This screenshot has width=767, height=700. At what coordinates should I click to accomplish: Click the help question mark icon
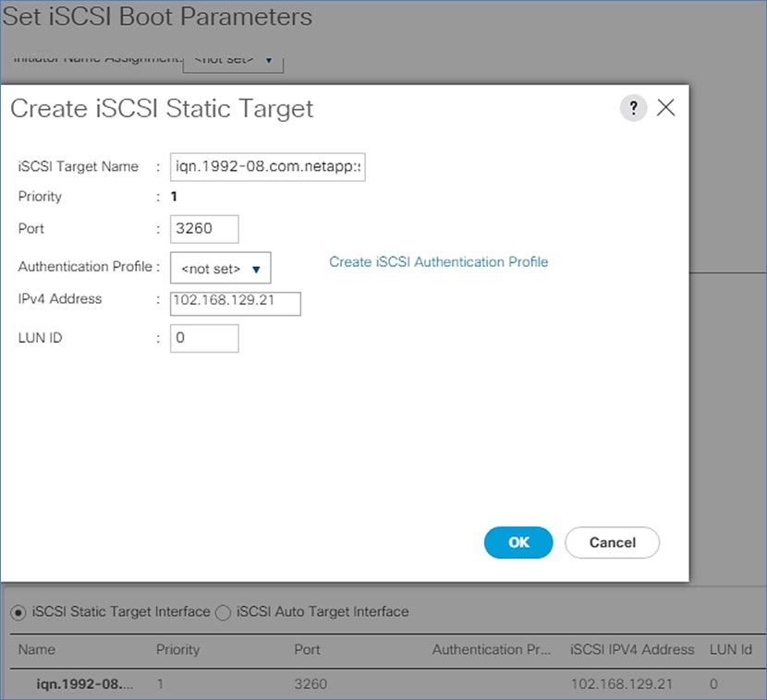(633, 108)
